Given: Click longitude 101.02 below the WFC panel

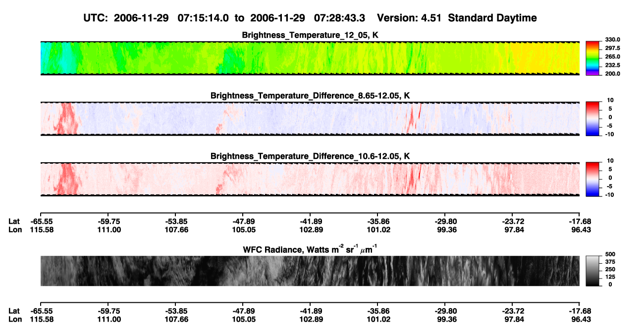Looking at the screenshot, I should point(377,319).
